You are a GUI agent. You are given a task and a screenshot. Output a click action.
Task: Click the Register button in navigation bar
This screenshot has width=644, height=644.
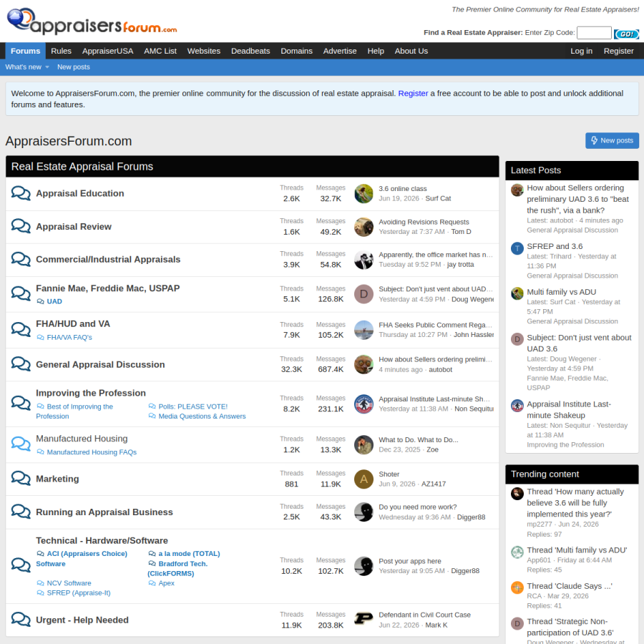click(x=618, y=51)
